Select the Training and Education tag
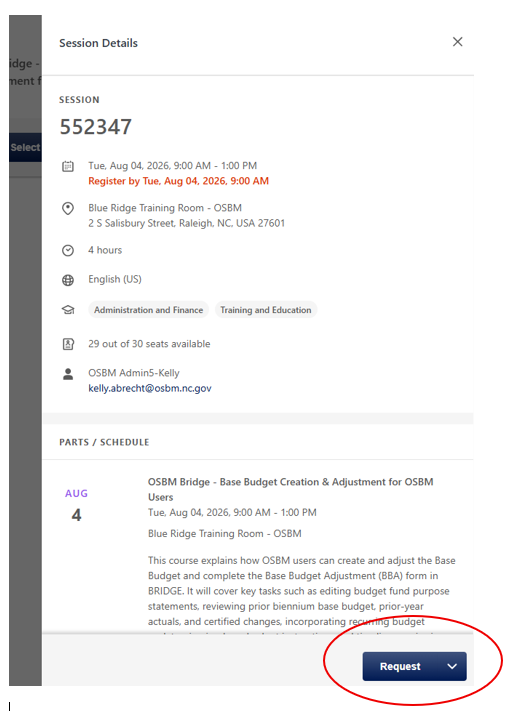518x711 pixels. [266, 310]
